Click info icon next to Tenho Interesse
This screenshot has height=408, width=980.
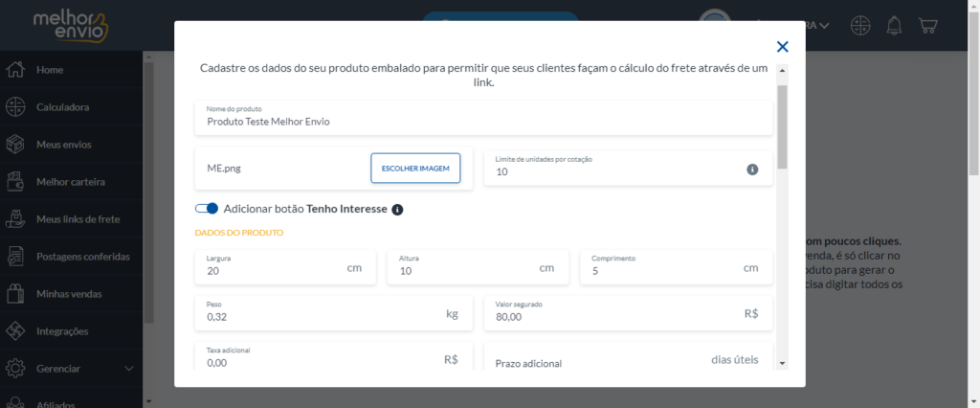397,210
